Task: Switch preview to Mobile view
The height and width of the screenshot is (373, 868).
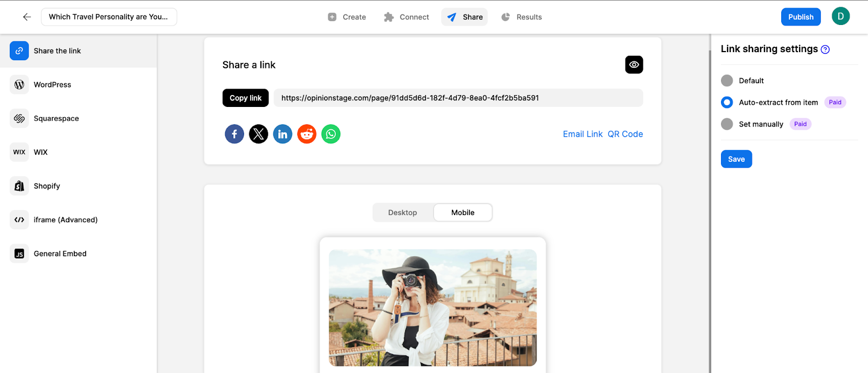Action: 463,213
